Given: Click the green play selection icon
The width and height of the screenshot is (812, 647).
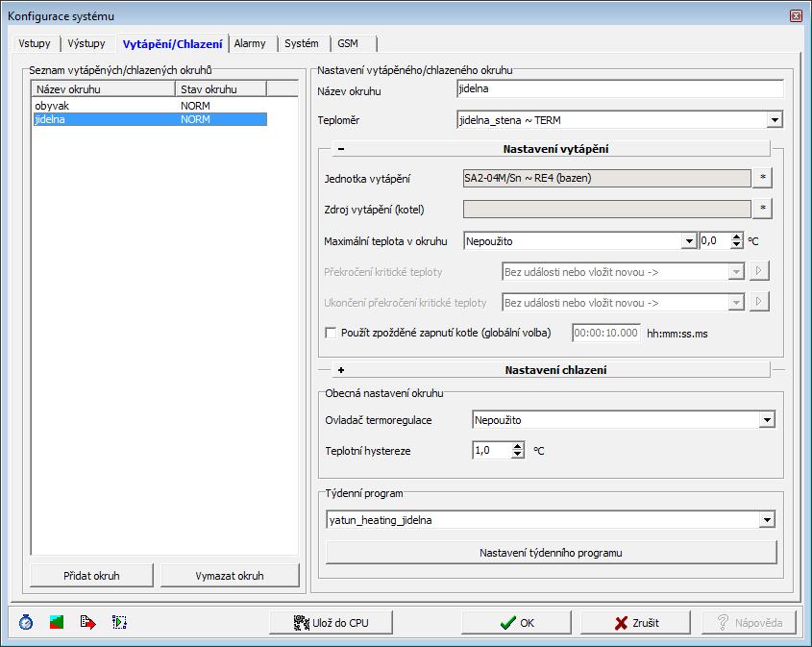Looking at the screenshot, I should [119, 622].
